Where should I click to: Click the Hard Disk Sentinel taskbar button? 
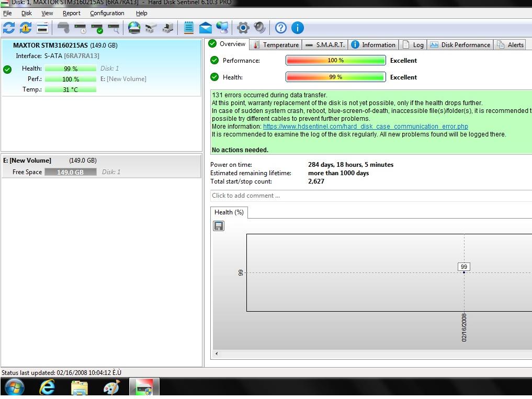144,387
